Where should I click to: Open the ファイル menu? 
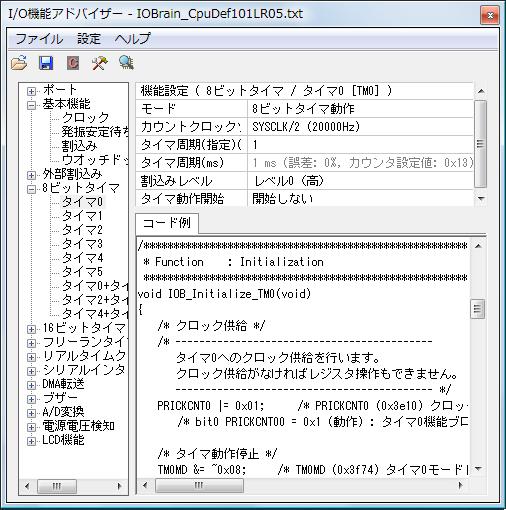click(39, 39)
